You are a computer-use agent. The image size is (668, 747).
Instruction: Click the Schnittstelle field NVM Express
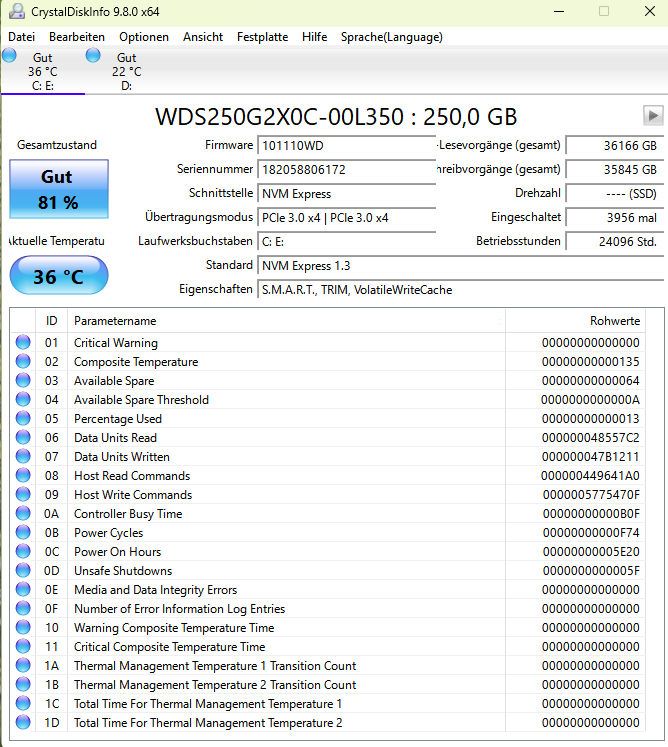coord(346,193)
